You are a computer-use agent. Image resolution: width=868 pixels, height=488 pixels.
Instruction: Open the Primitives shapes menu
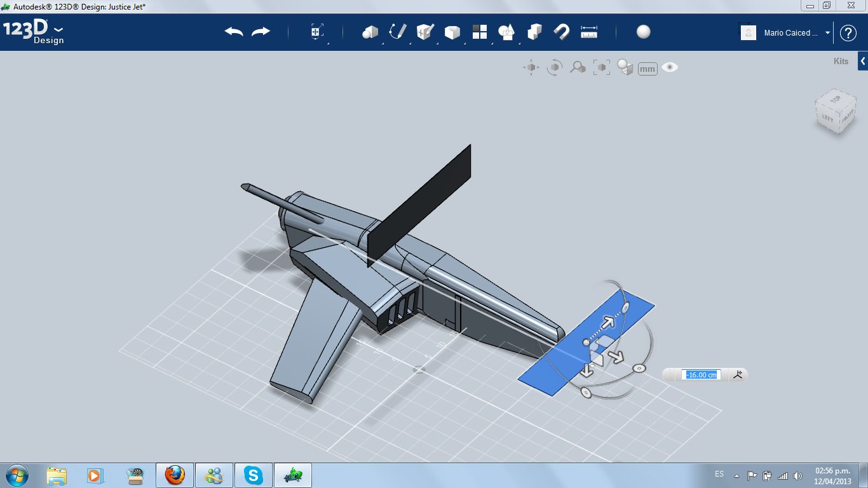(370, 32)
